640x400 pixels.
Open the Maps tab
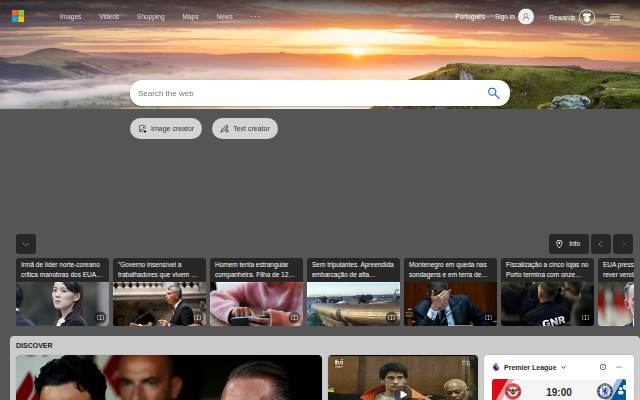click(x=190, y=17)
